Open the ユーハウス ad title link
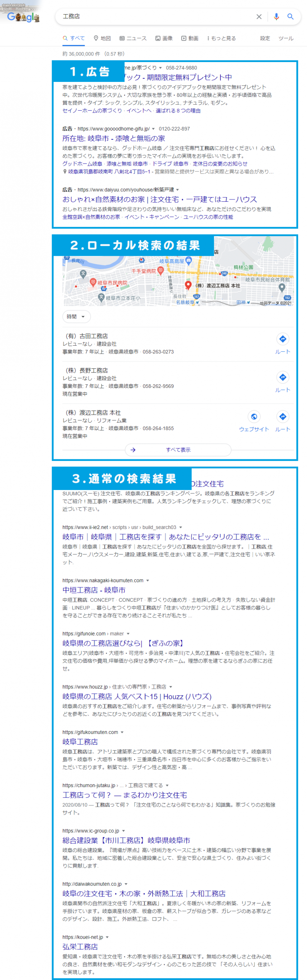 pos(160,199)
